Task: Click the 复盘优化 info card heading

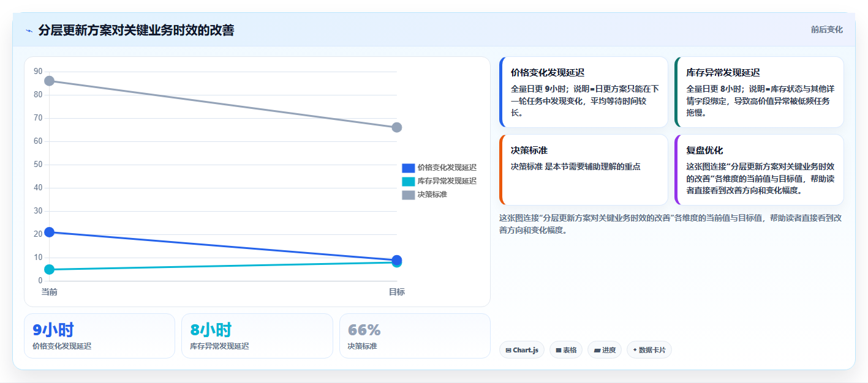Action: 704,151
